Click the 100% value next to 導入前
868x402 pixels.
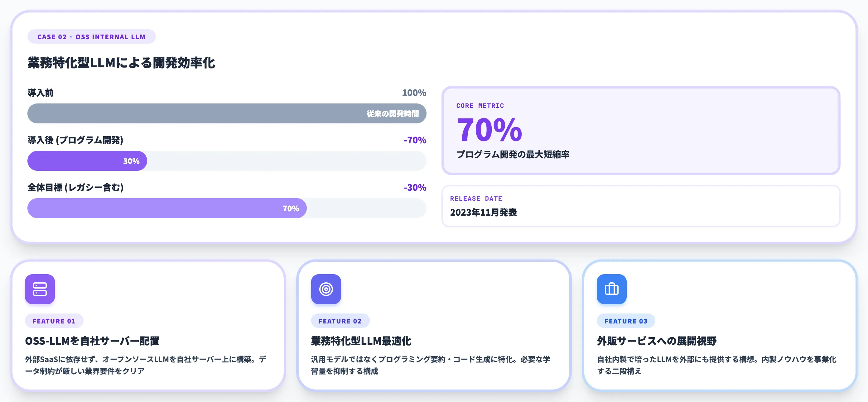coord(414,93)
